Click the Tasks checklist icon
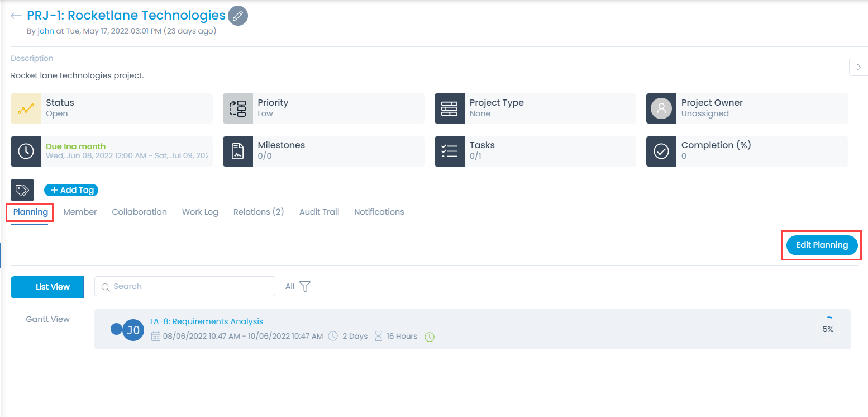Screen dimensions: 868x417 pos(449,151)
